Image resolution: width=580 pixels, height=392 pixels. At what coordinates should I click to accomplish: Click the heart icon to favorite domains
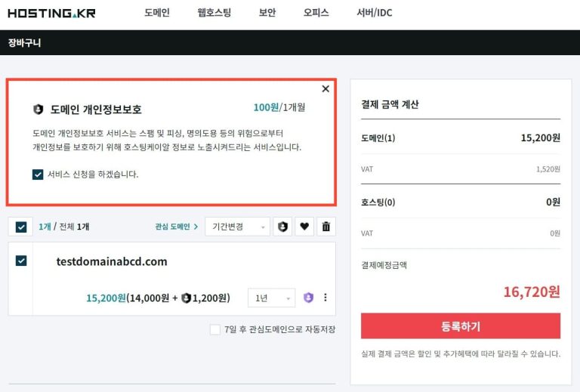point(304,227)
